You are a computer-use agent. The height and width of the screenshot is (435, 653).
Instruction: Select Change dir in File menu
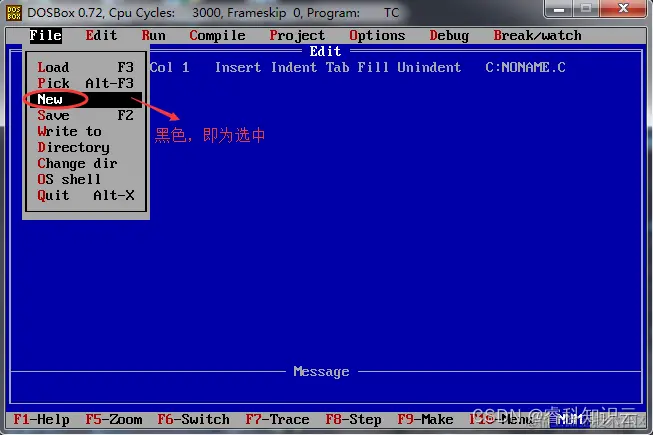click(85, 163)
